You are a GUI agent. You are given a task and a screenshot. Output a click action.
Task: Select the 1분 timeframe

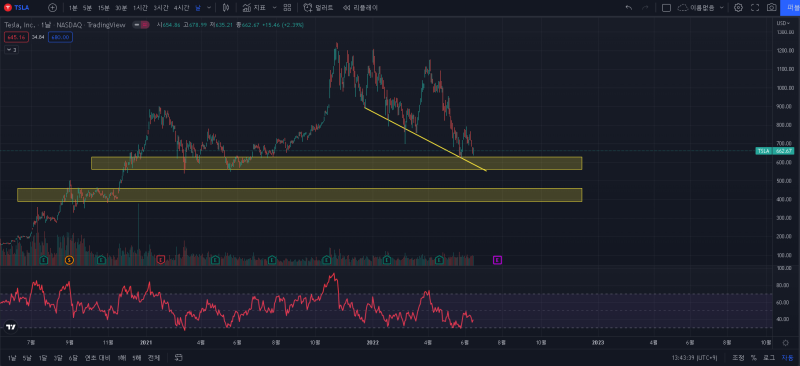pos(73,8)
